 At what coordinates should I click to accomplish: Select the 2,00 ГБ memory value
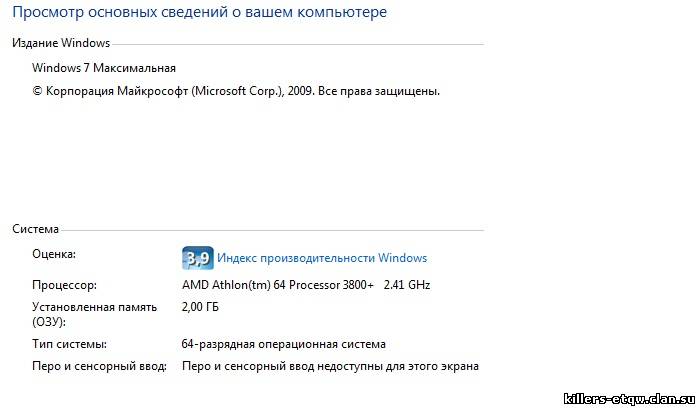click(x=200, y=307)
